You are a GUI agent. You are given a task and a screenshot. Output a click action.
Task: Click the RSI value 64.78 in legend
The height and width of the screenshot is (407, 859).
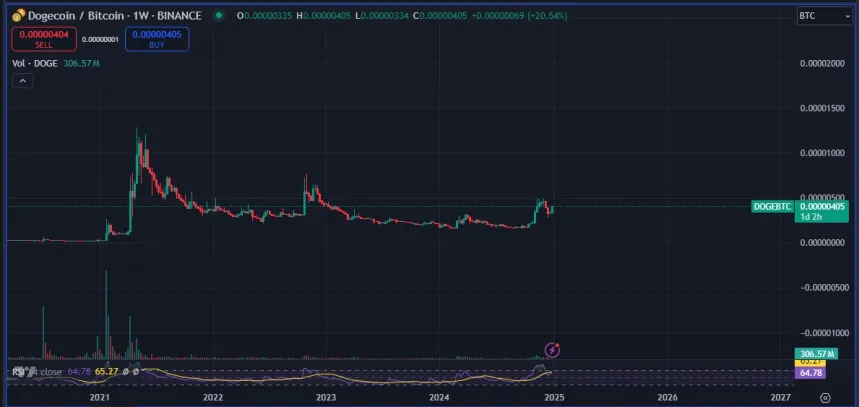pyautogui.click(x=79, y=371)
